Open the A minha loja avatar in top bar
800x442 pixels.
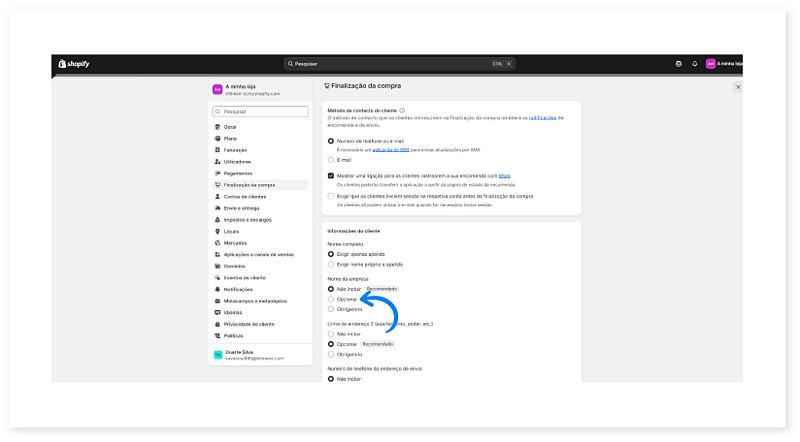[x=710, y=63]
